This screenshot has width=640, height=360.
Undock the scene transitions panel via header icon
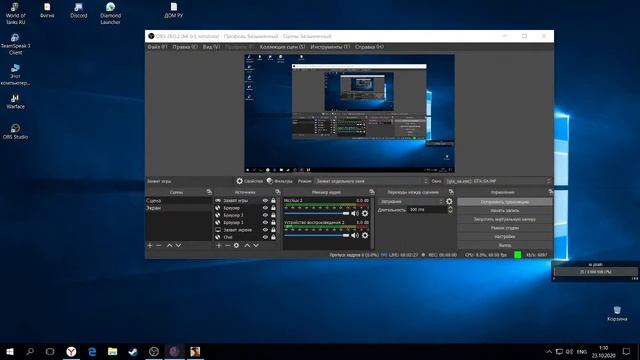(451, 192)
